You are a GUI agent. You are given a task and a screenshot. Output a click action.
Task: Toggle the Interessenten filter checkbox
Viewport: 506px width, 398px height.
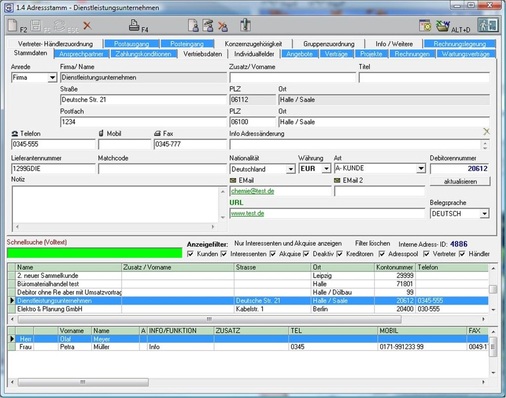coord(224,254)
